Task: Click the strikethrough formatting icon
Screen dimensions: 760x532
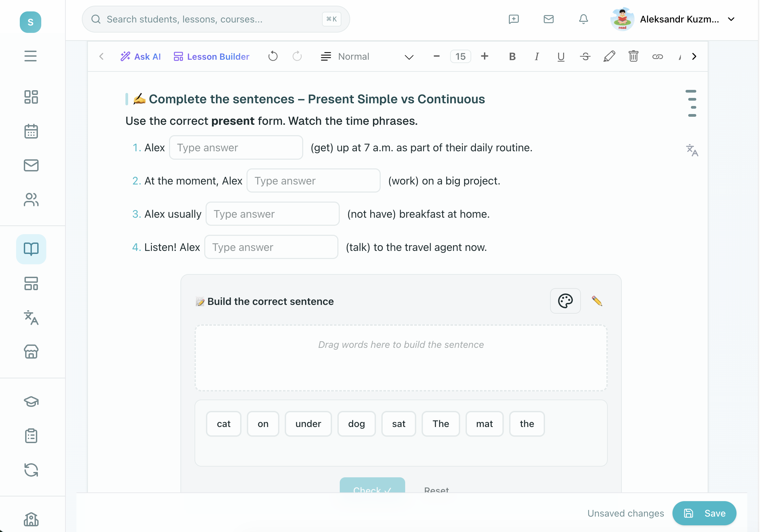Action: point(585,56)
